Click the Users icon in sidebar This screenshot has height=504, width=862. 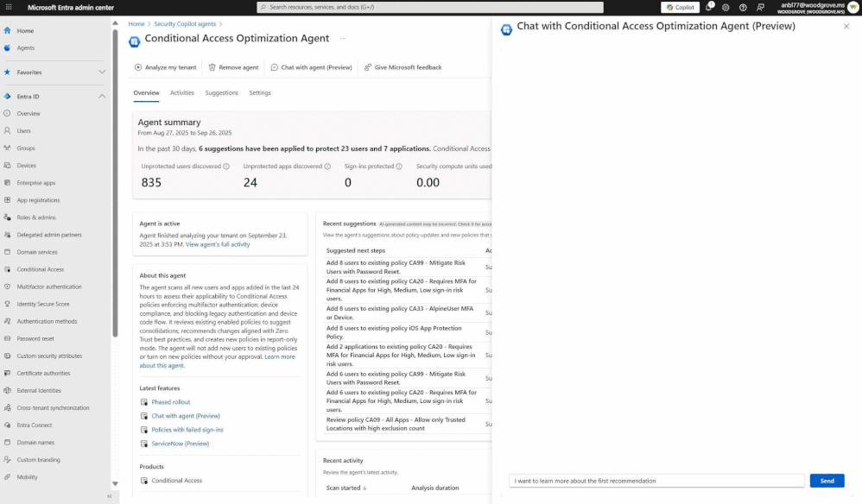(7, 130)
